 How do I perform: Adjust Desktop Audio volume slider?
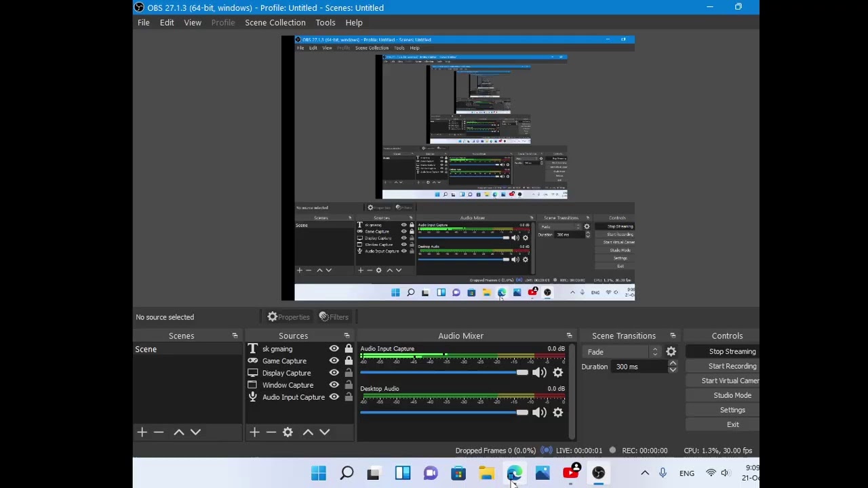tap(444, 412)
